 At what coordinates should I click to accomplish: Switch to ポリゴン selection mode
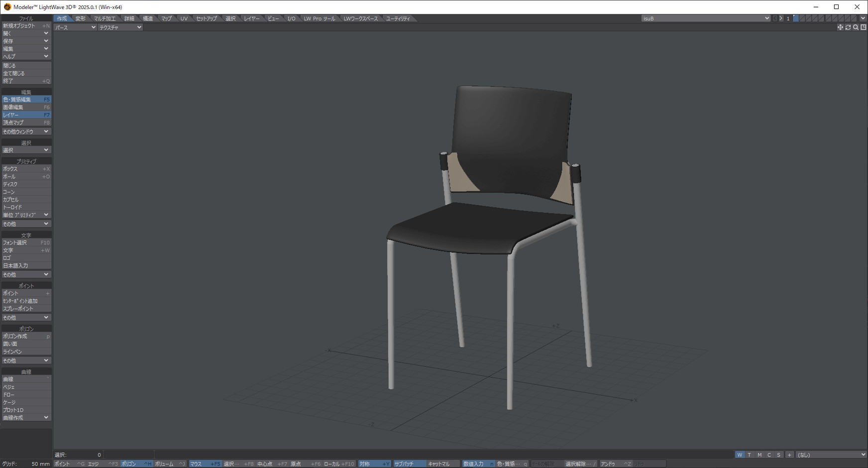pos(136,464)
